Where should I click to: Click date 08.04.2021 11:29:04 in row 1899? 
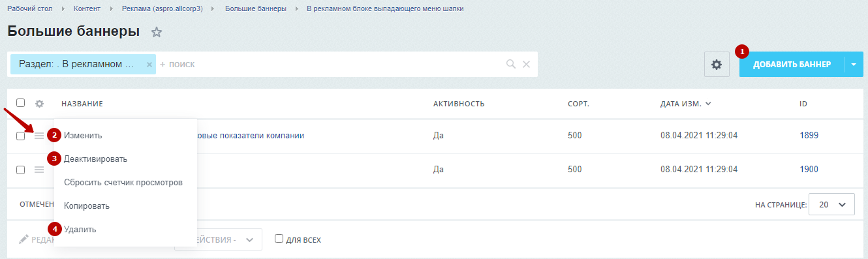click(x=699, y=136)
